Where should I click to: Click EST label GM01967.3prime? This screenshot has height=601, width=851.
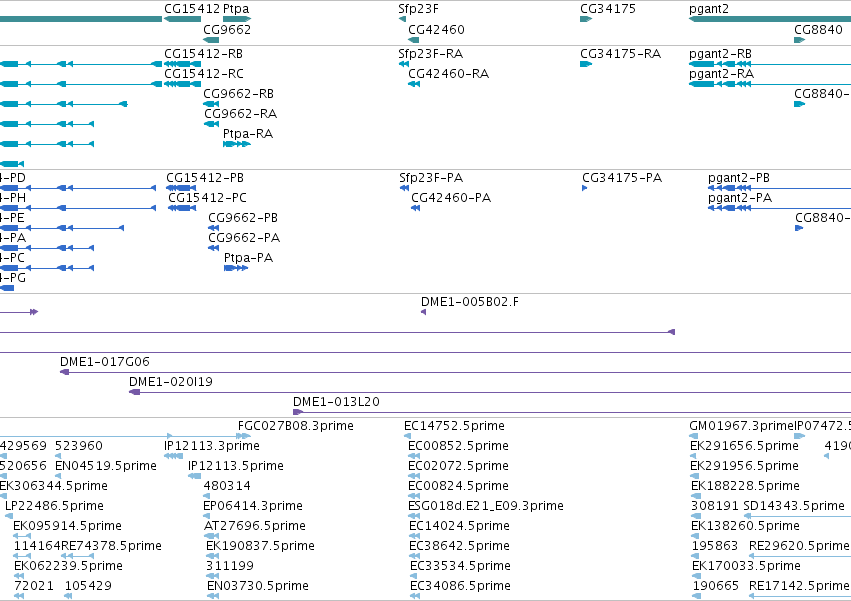[741, 426]
